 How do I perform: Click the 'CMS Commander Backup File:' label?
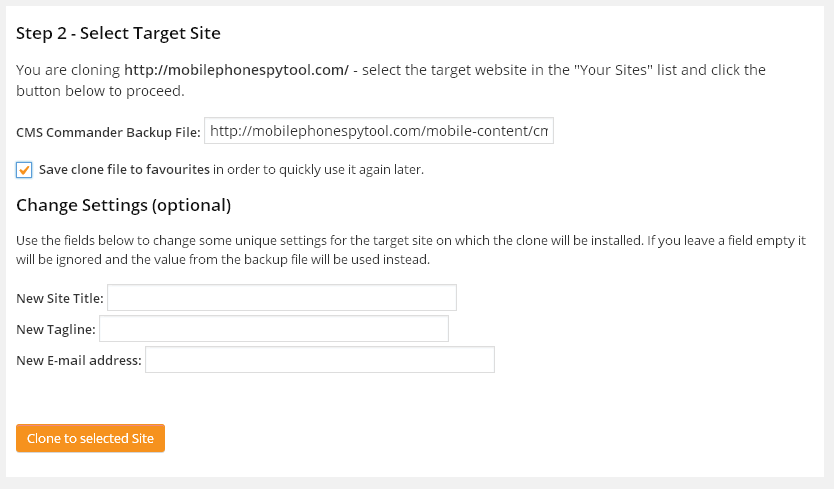(x=108, y=132)
